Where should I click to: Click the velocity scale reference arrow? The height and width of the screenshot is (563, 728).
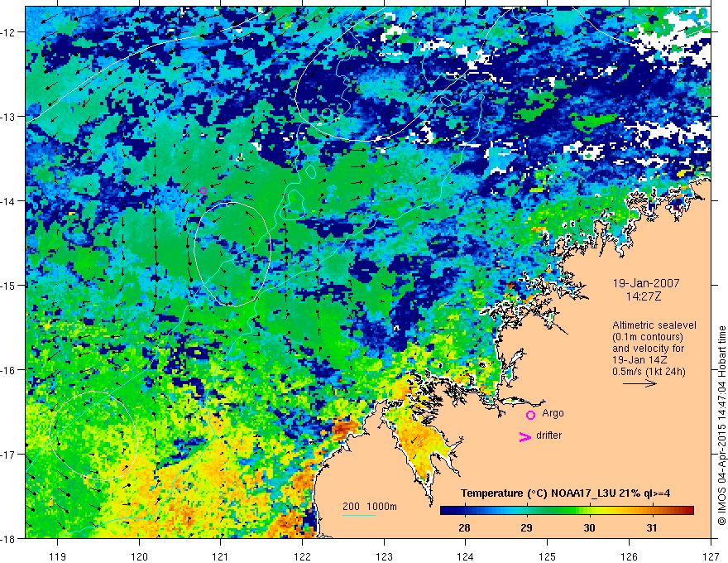click(639, 383)
